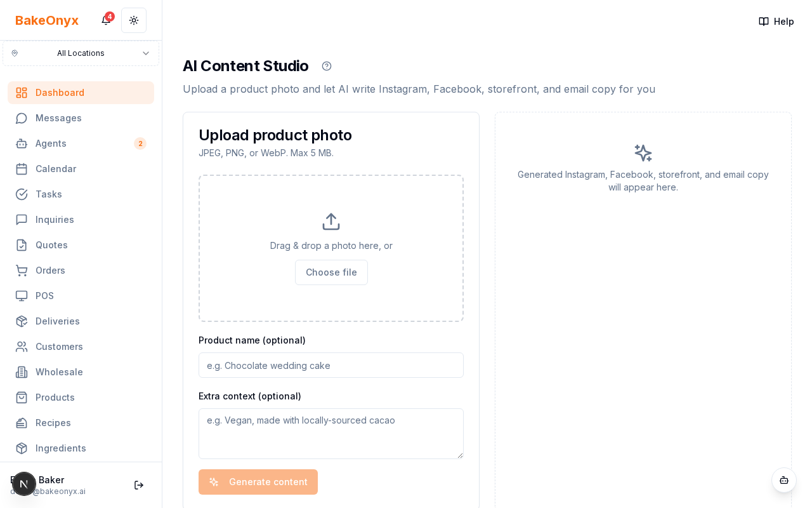Click the upload arrow in the drop zone
Image resolution: width=812 pixels, height=508 pixels.
click(331, 221)
